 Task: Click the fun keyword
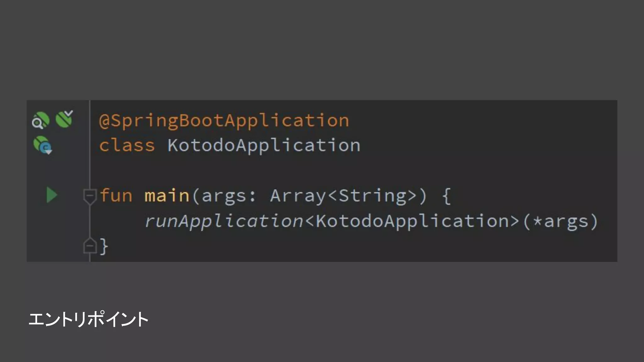(116, 195)
